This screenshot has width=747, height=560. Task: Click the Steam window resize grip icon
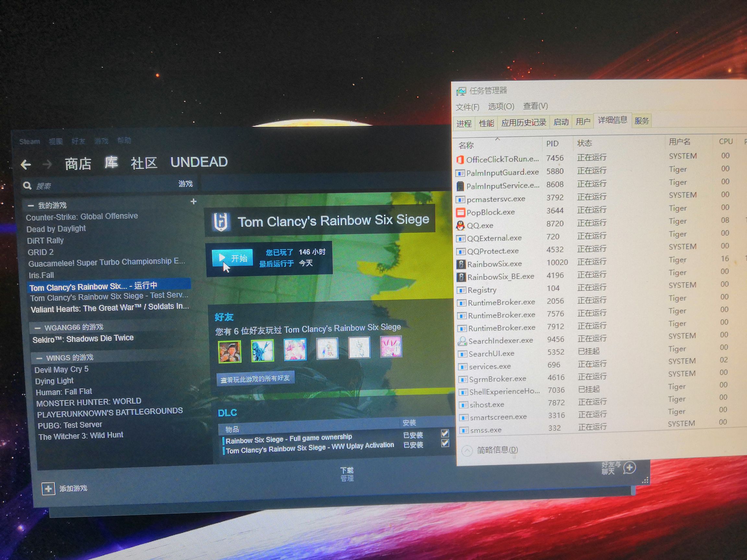click(x=645, y=481)
